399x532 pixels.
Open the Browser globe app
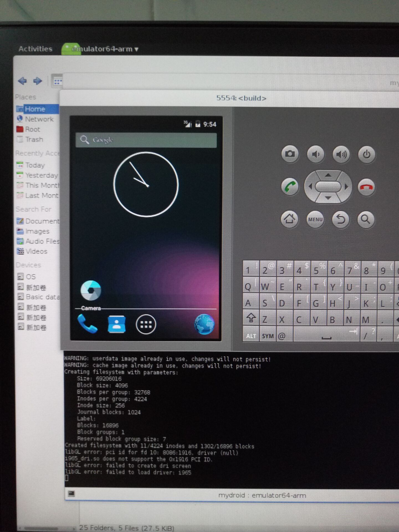[204, 324]
